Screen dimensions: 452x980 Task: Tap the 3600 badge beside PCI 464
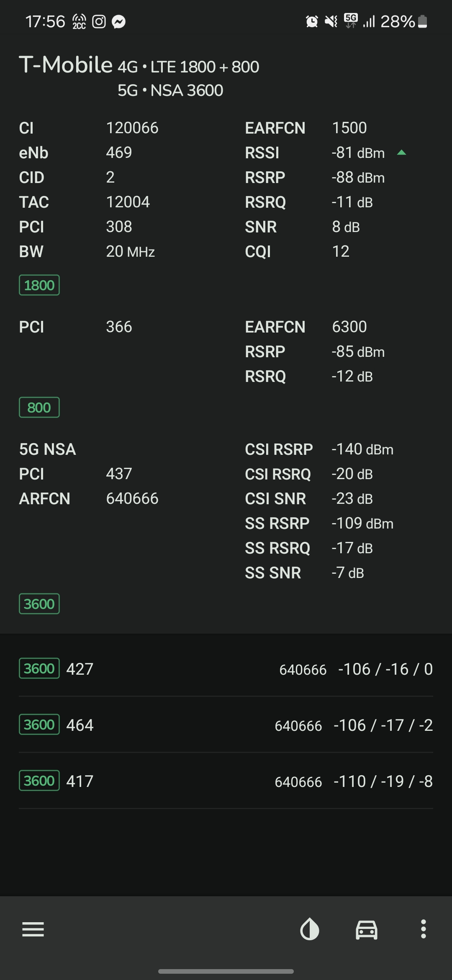coord(39,725)
